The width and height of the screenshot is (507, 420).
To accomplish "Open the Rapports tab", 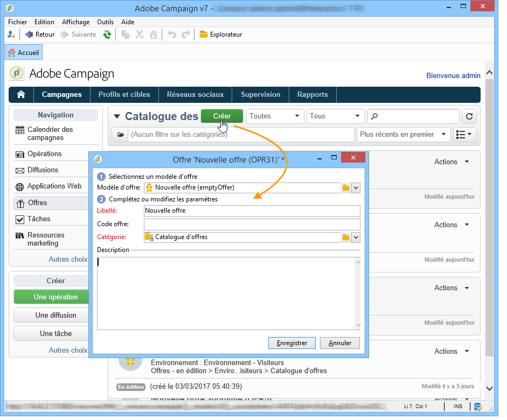I will (x=312, y=95).
